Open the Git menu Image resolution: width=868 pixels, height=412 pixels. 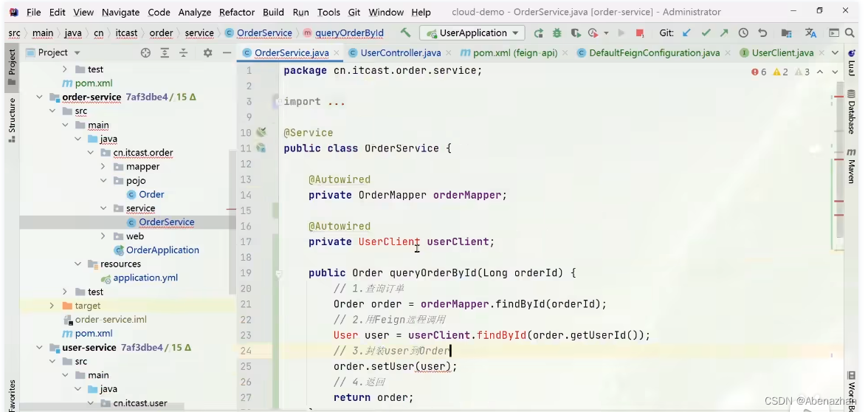point(354,12)
